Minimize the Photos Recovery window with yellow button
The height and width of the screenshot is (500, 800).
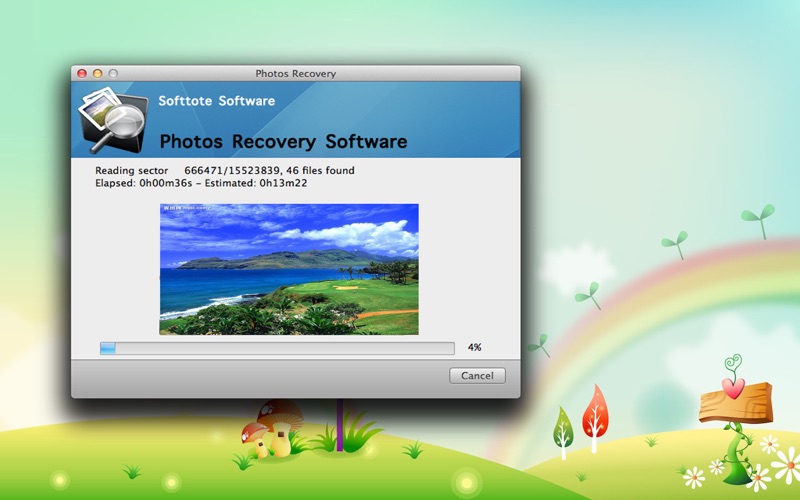tap(97, 73)
